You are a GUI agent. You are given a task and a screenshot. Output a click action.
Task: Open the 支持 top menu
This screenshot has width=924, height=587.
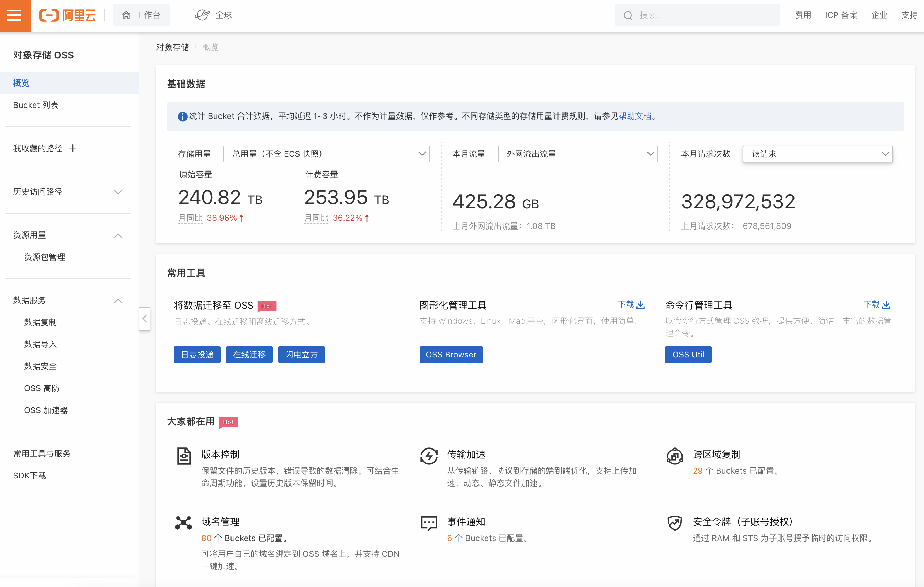(x=909, y=15)
